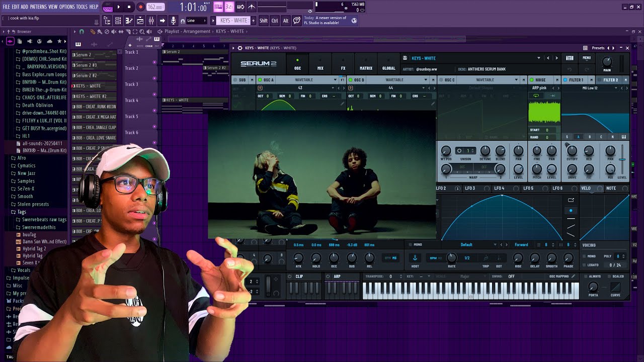Click the OSC MAPPING pencil icon
Screen dimensions: 644x362
573,276
